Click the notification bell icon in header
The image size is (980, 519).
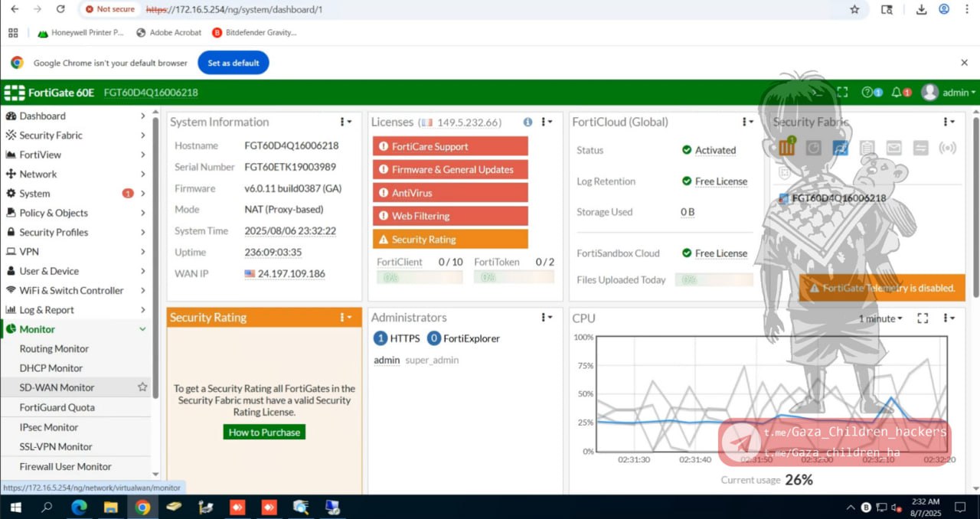tap(897, 93)
